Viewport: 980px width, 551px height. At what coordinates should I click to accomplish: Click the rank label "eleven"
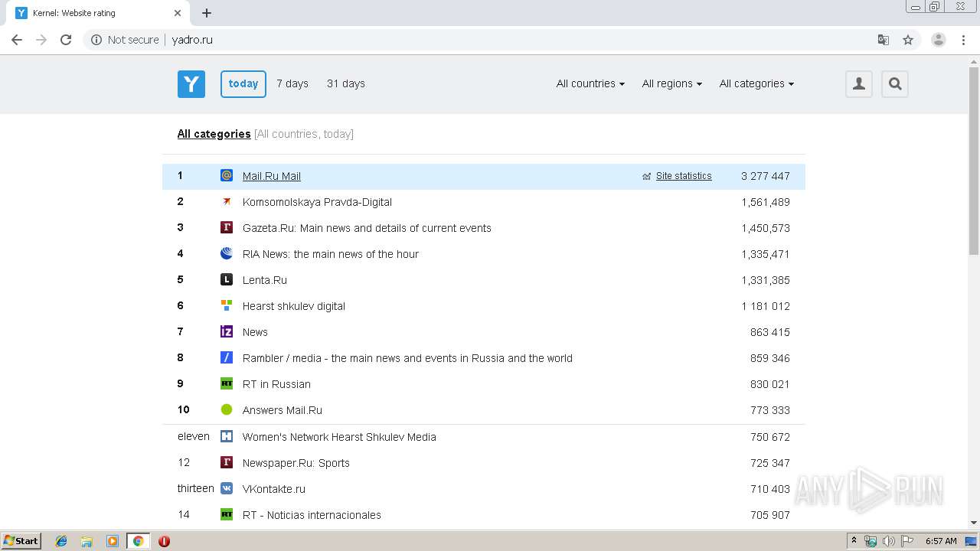click(x=194, y=436)
